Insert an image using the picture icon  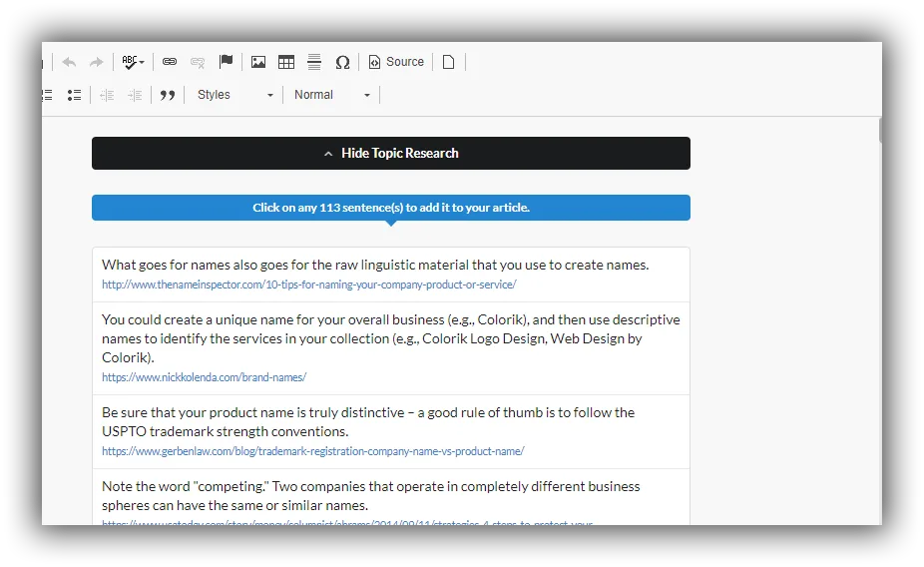point(258,62)
